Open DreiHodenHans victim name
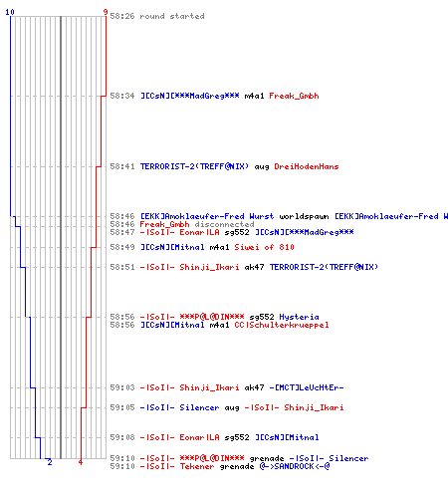 click(x=307, y=166)
